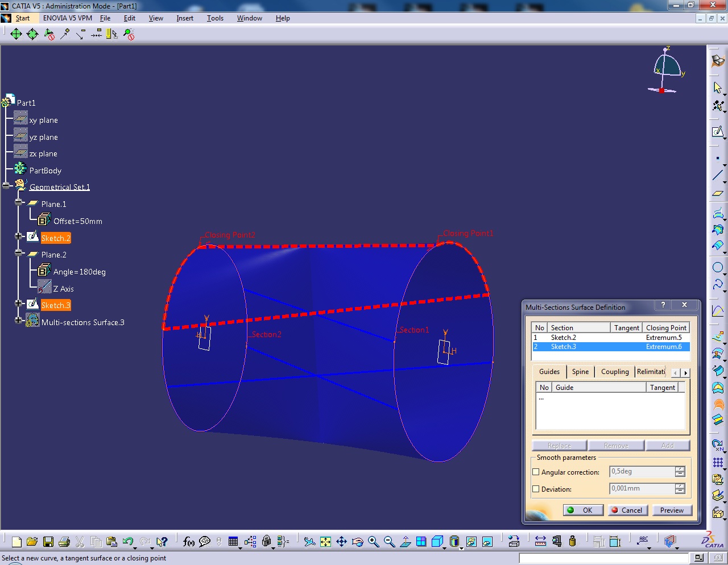Click the Angular correction 0,5deg field
This screenshot has width=728, height=565.
click(642, 472)
